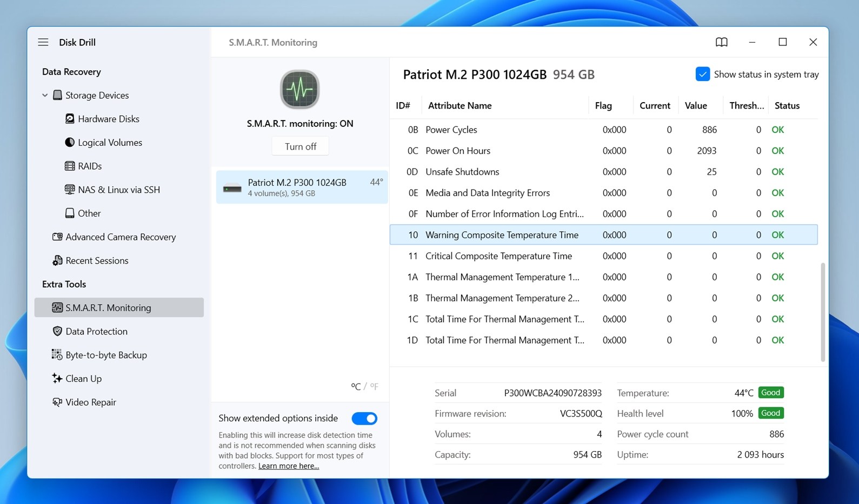Select the Power On Hours row
This screenshot has width=859, height=504.
click(604, 151)
